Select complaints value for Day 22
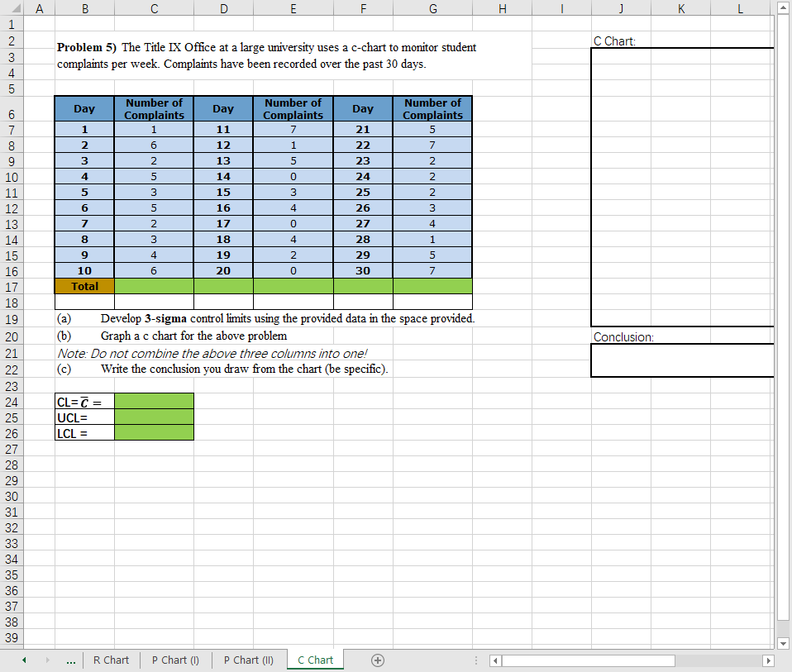Viewport: 792px width, 672px height. click(433, 145)
